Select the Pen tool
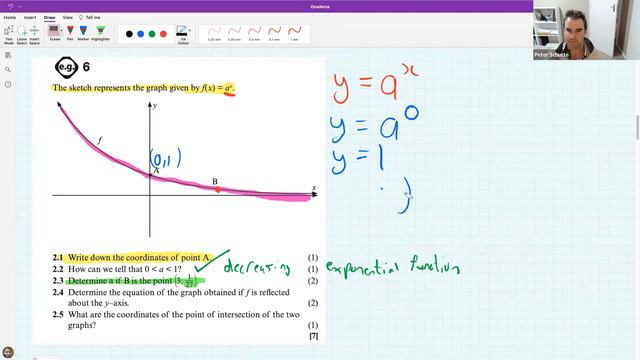Viewport: 640px width, 360px height. (70, 33)
